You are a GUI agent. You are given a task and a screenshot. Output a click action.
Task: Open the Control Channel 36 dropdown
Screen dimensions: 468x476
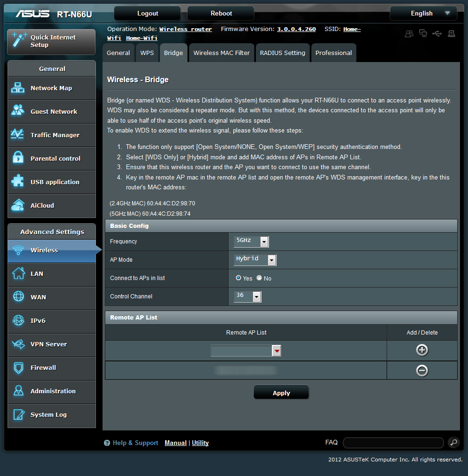point(247,297)
